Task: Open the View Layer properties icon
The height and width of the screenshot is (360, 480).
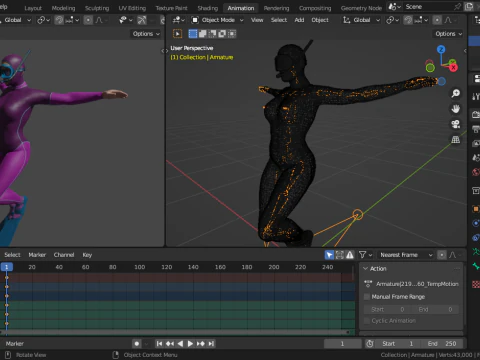Action: pyautogui.click(x=476, y=143)
